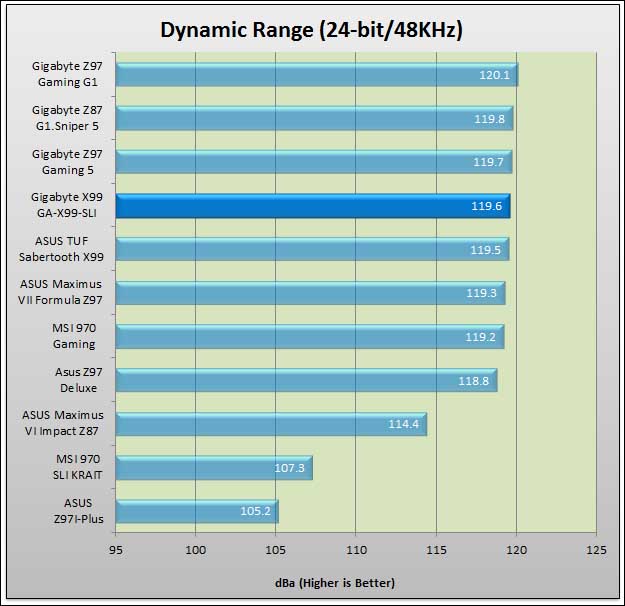The image size is (625, 606).
Task: Select the ASUS Maximus VI Impact Z87 label
Action: coord(63,423)
